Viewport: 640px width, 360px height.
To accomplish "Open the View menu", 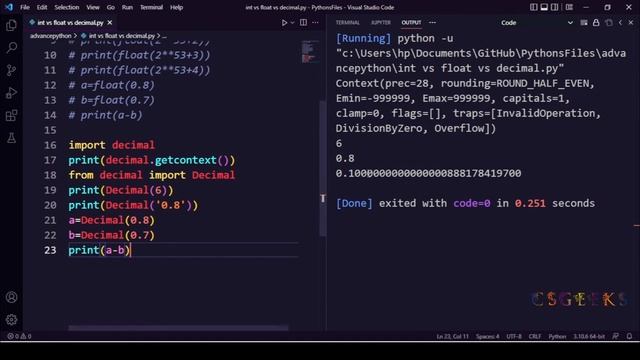I will point(93,7).
